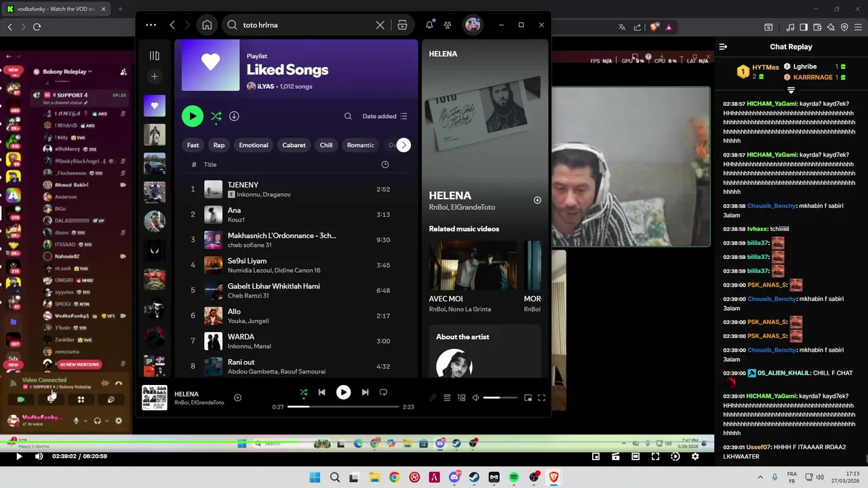This screenshot has height=488, width=868.
Task: Filter Liked Songs by Fast
Action: point(193,145)
